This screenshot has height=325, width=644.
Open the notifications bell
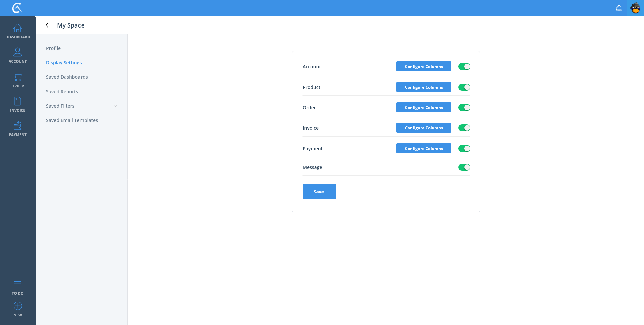coord(619,8)
